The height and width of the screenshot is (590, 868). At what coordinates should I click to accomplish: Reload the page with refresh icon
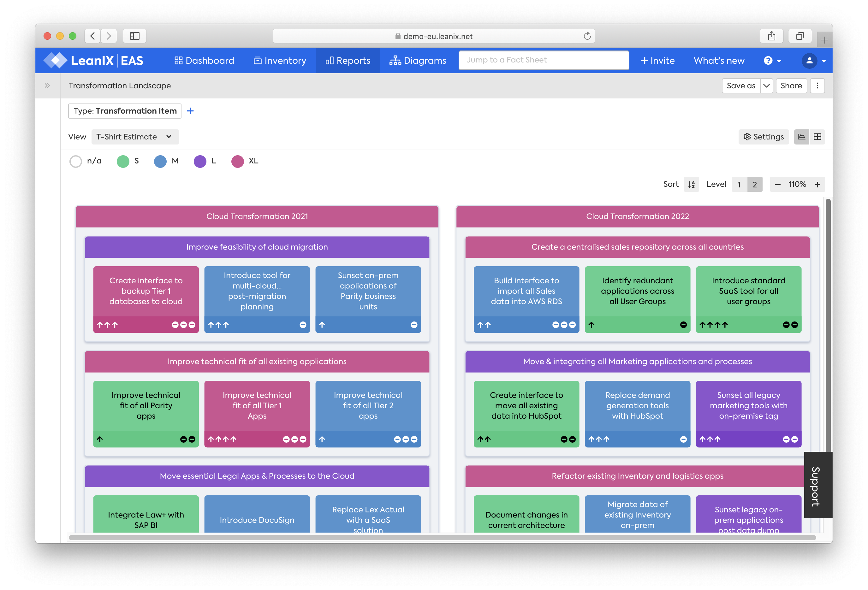(x=587, y=36)
